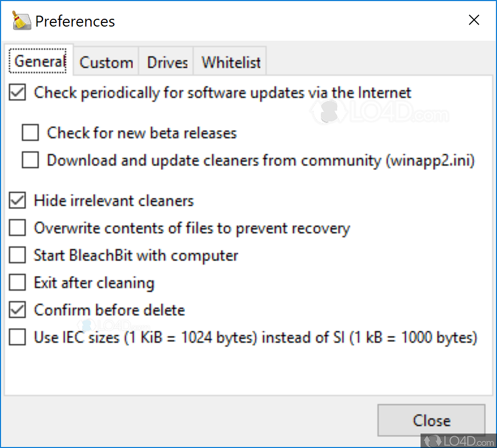The height and width of the screenshot is (448, 497).
Task: Disable periodic software update checks
Action: pos(17,92)
